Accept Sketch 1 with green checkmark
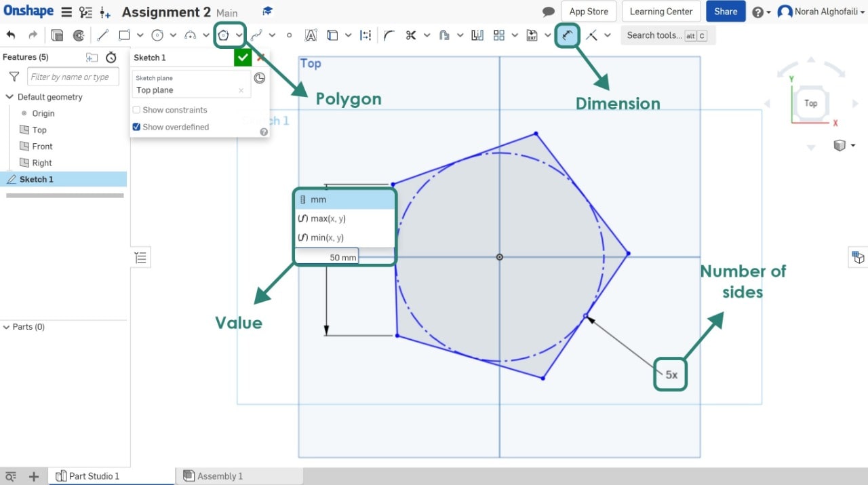 (243, 58)
